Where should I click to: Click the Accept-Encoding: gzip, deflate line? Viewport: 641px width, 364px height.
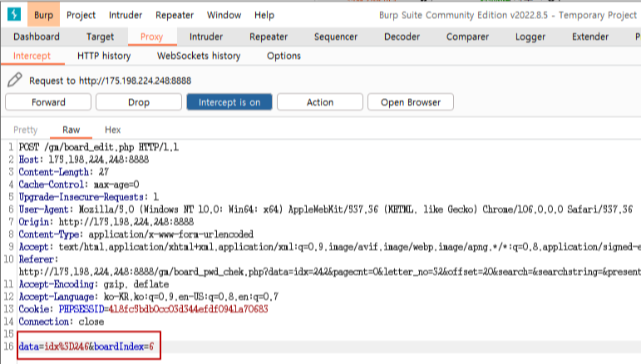tap(94, 284)
